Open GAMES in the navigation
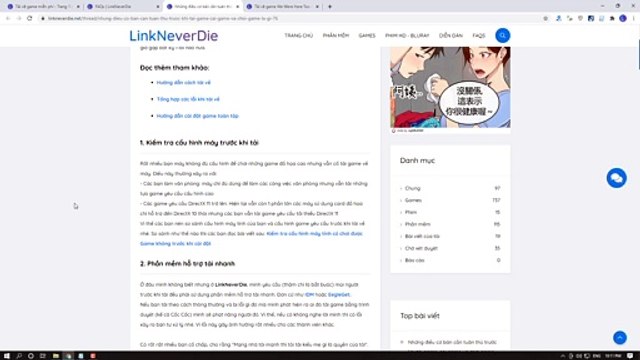The height and width of the screenshot is (360, 640). 367,36
